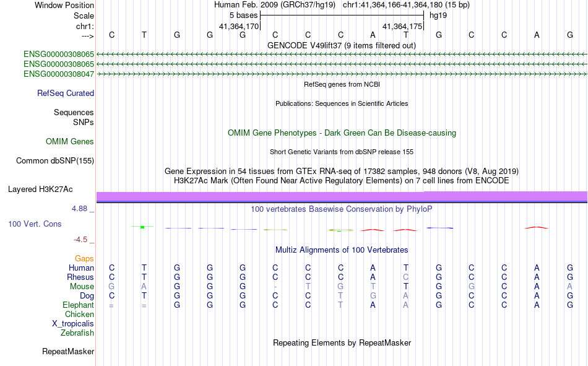Open the GENCODE V49lift37 track title

342,45
